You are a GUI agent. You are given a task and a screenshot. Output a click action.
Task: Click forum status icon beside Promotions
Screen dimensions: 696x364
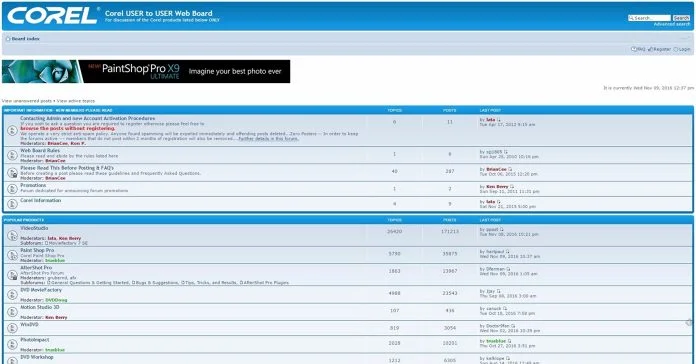(12, 189)
